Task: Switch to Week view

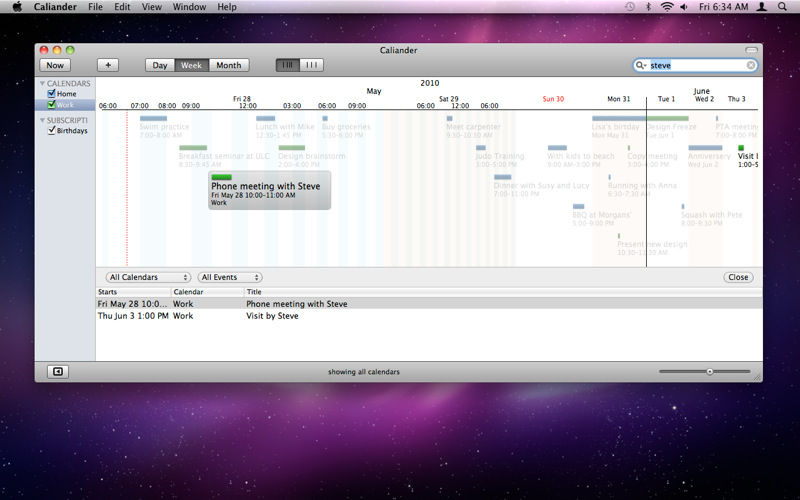Action: tap(191, 65)
